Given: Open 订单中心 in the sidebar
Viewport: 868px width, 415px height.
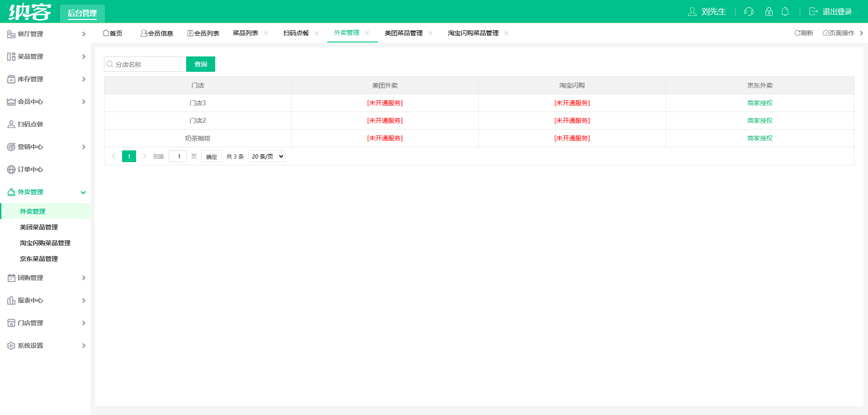Looking at the screenshot, I should (45, 169).
